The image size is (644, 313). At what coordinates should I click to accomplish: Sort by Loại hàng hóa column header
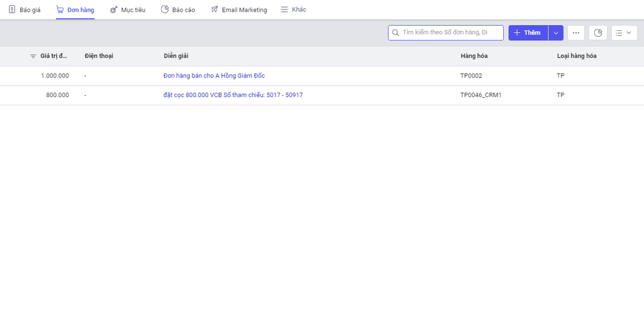[x=577, y=56]
